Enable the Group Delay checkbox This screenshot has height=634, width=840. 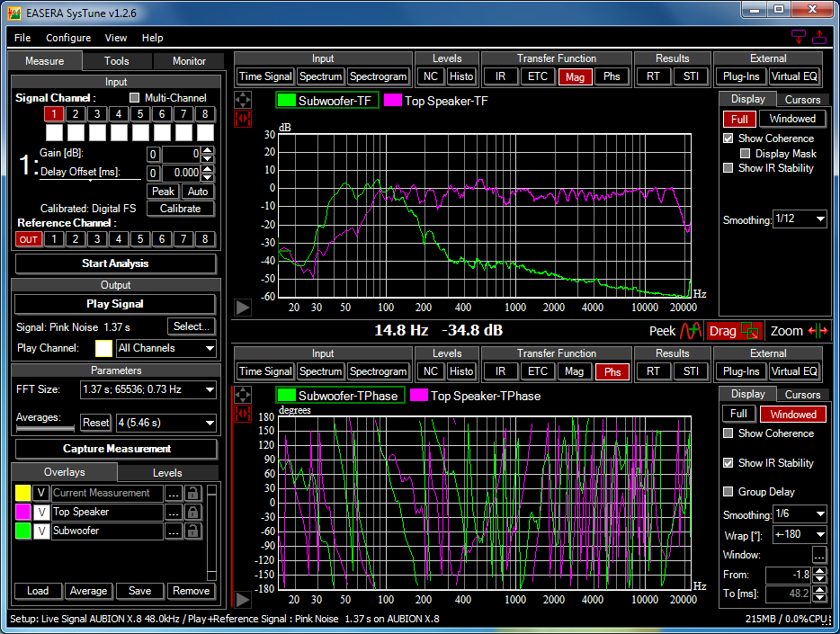tap(729, 492)
